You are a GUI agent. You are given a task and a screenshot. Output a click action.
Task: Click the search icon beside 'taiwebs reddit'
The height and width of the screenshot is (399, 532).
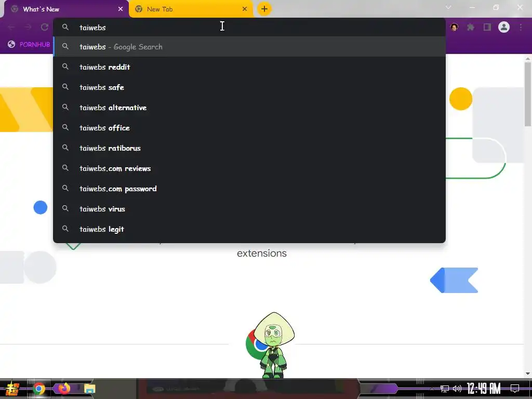65,67
